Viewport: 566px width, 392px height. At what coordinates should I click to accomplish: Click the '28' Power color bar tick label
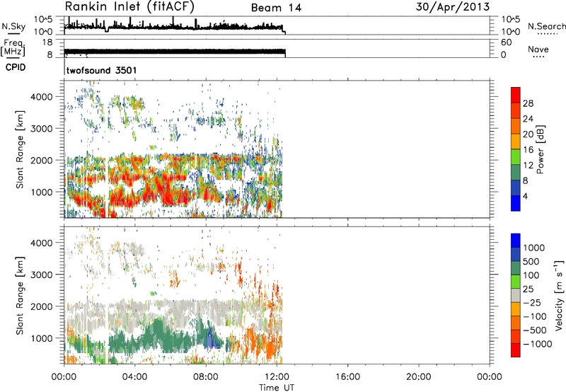[528, 103]
